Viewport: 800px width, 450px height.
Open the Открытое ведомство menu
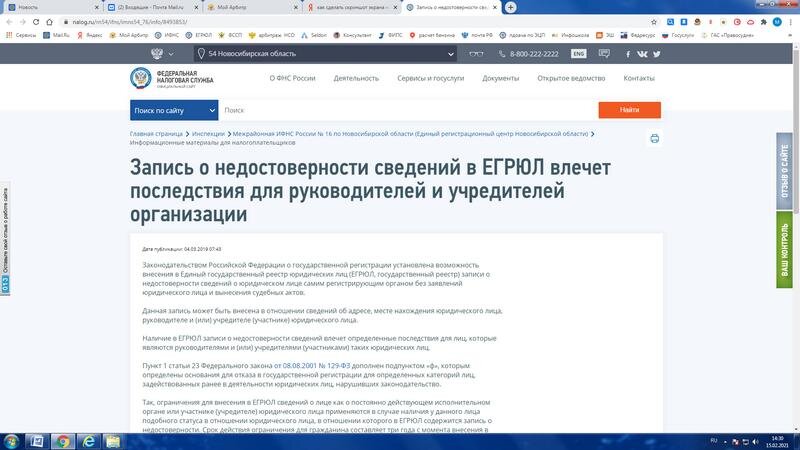click(x=571, y=78)
